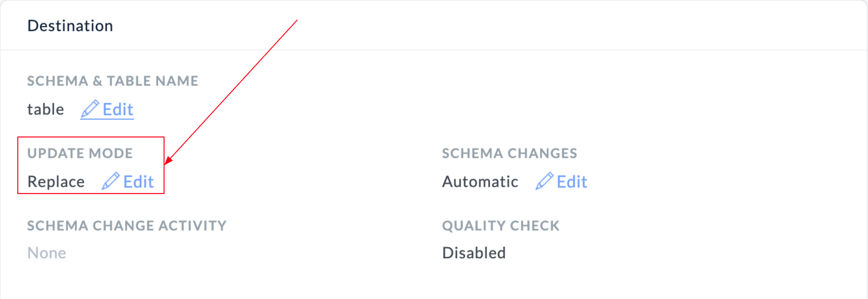Edit the Update Mode setting
This screenshot has width=868, height=299.
[138, 182]
